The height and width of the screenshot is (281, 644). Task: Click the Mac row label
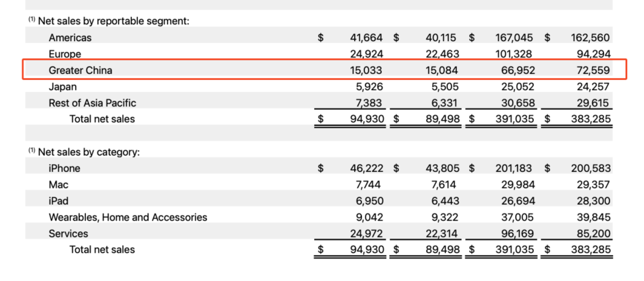59,184
